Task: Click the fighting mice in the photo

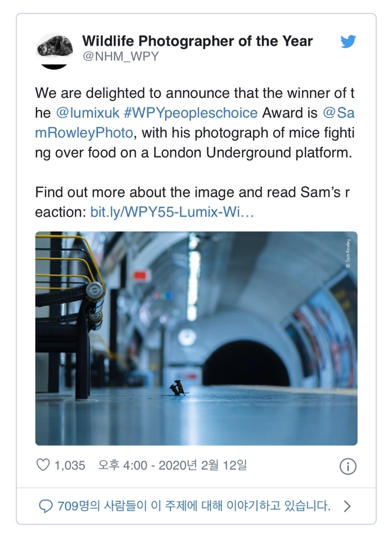Action: click(x=177, y=388)
